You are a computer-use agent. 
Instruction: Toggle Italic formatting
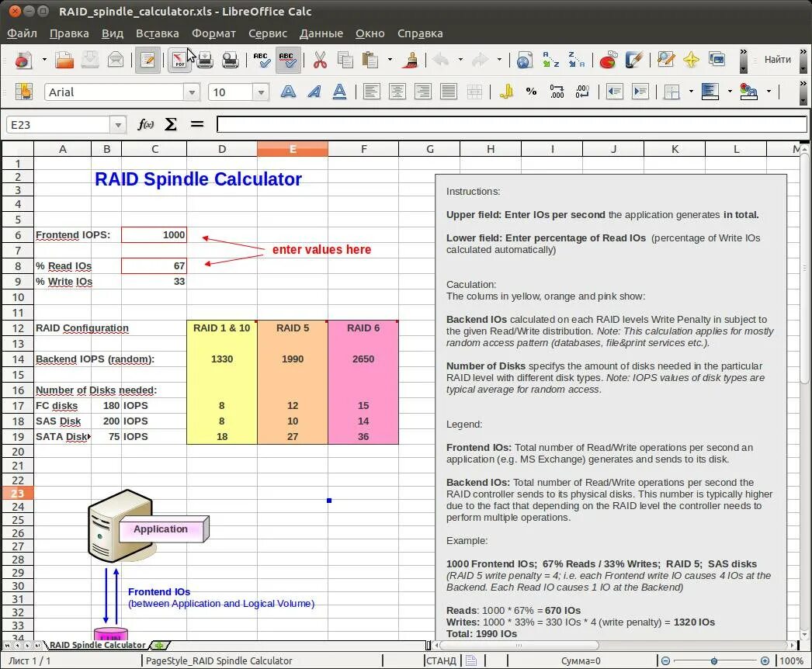[314, 92]
